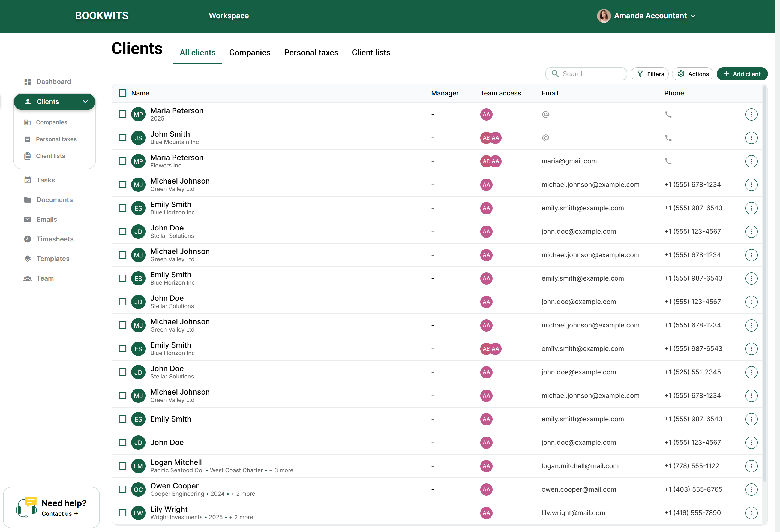Click the Client lists document icon
The height and width of the screenshot is (532, 780).
click(28, 156)
